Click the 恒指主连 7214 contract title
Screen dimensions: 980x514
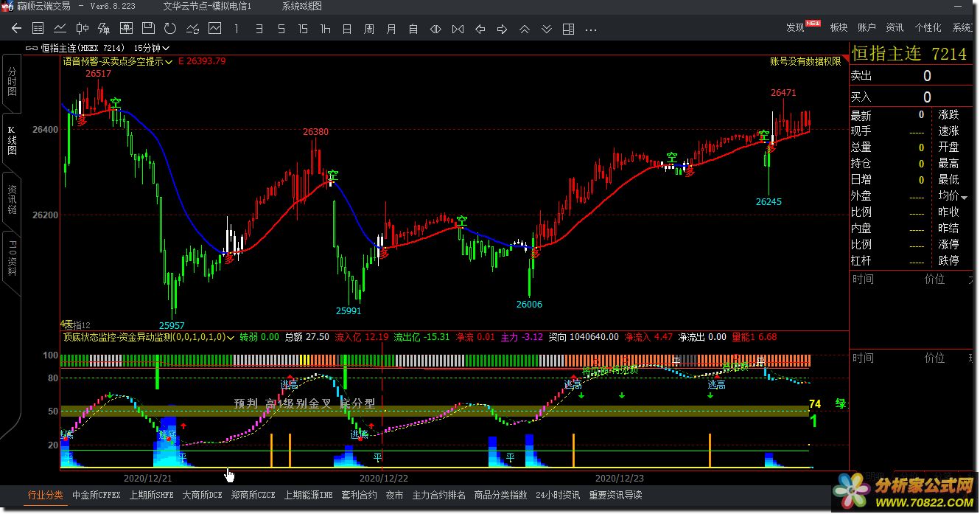909,54
